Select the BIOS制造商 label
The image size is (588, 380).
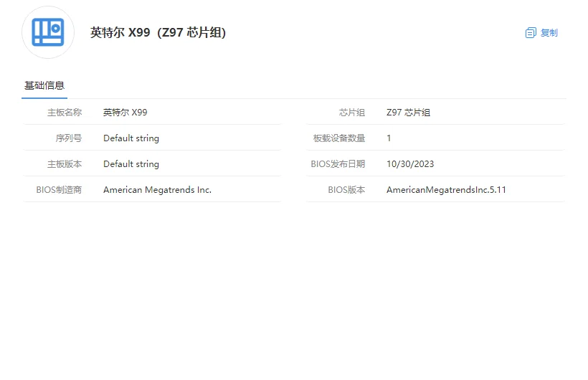point(59,190)
